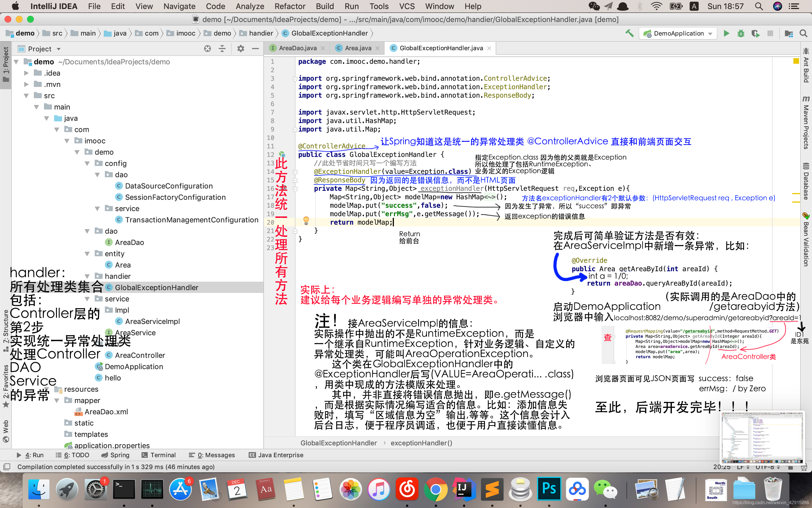Screen dimensions: 812x508
Task: Click the yellow inspection warning indicator
Action: [x=796, y=61]
